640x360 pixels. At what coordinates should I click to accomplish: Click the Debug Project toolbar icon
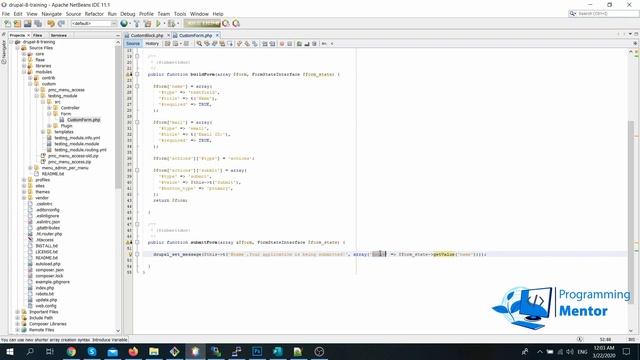tap(171, 24)
